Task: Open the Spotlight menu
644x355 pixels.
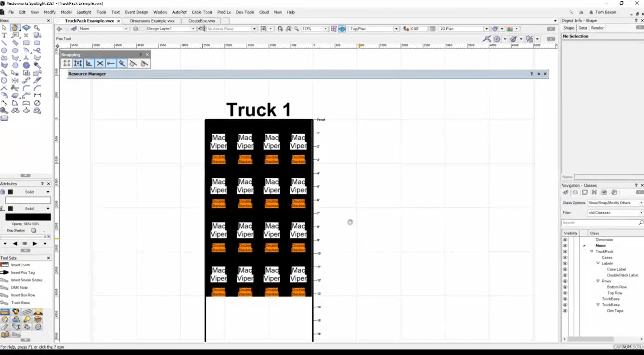Action: click(x=84, y=12)
